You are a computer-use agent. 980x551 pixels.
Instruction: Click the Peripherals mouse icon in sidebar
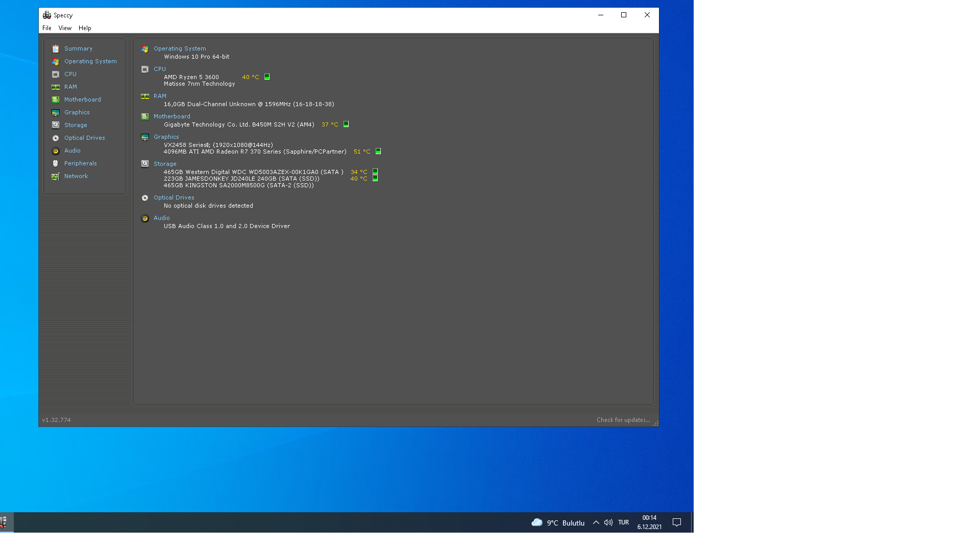pyautogui.click(x=56, y=164)
